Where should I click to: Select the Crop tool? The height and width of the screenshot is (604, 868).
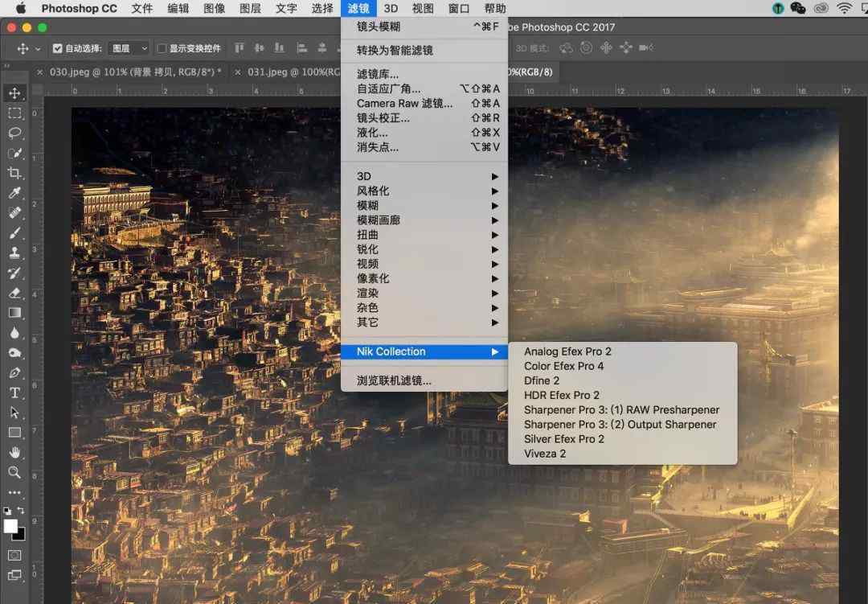tap(15, 174)
